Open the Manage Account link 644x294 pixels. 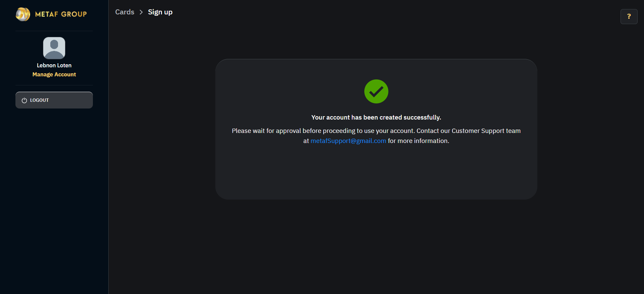(x=54, y=74)
